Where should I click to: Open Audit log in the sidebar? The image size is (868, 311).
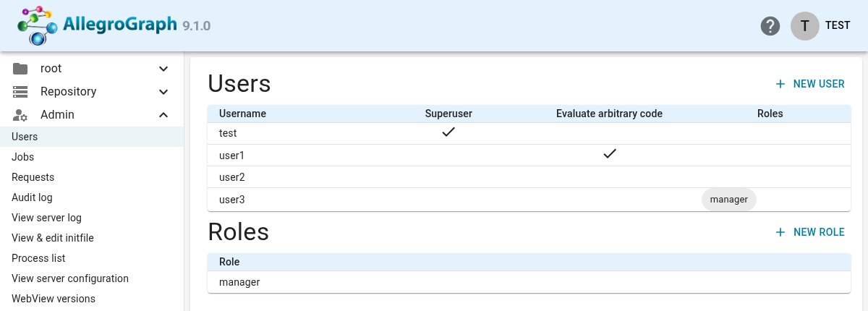[x=92, y=197]
